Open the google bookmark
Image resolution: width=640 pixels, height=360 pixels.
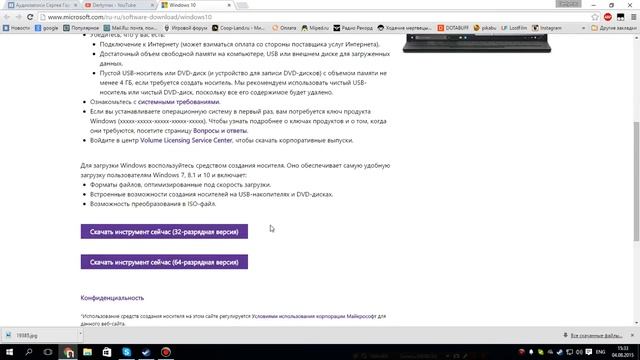pyautogui.click(x=47, y=28)
